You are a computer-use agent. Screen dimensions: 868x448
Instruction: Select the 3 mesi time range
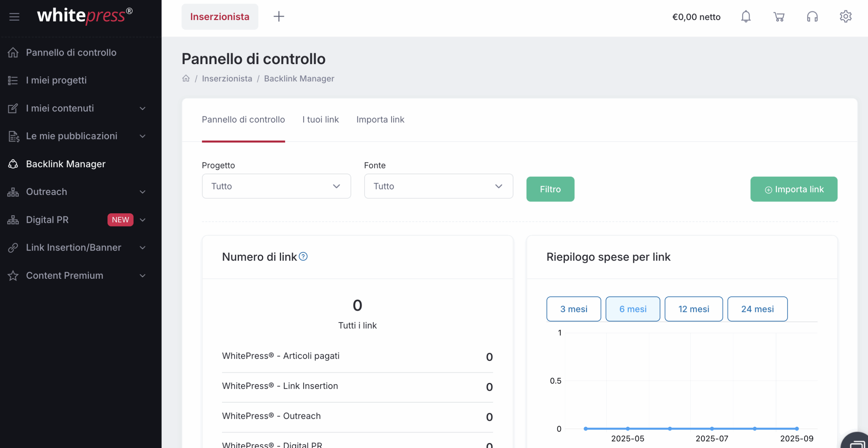pos(573,309)
